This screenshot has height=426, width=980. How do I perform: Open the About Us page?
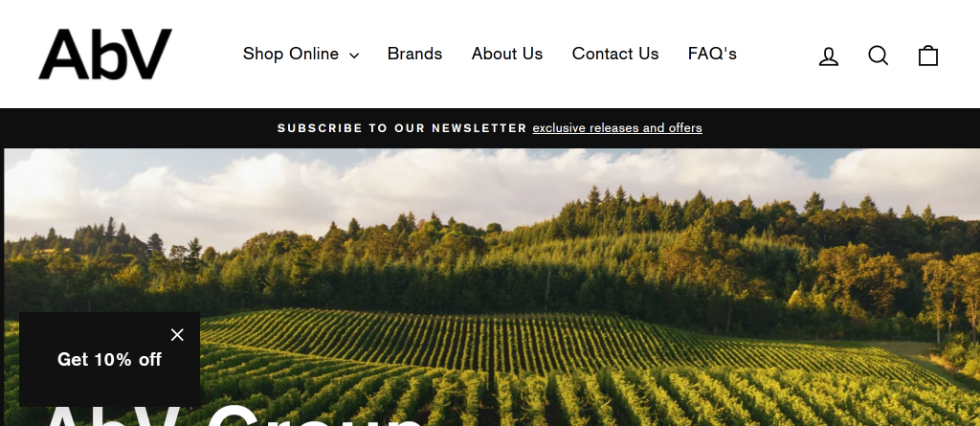pyautogui.click(x=507, y=54)
